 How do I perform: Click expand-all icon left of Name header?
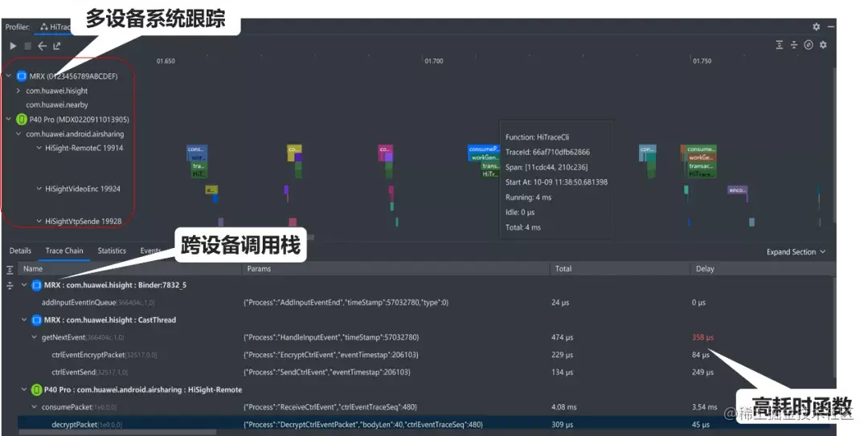pos(10,270)
